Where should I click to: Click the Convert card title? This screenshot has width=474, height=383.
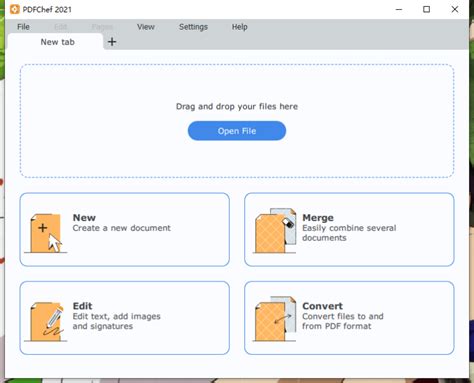(322, 306)
